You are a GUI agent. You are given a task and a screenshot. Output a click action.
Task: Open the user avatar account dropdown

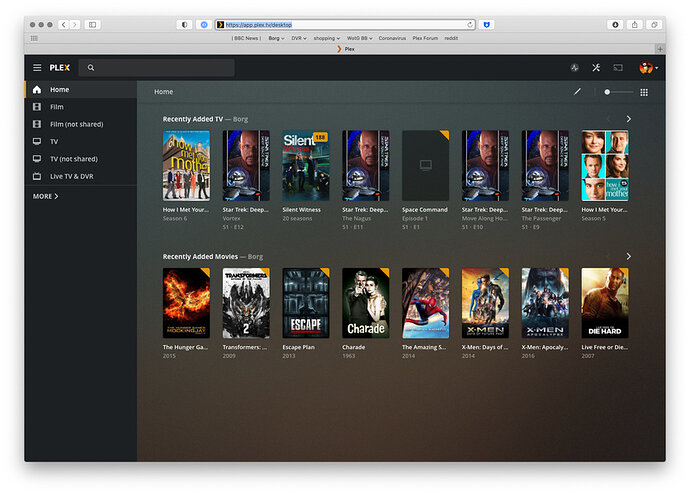[649, 68]
